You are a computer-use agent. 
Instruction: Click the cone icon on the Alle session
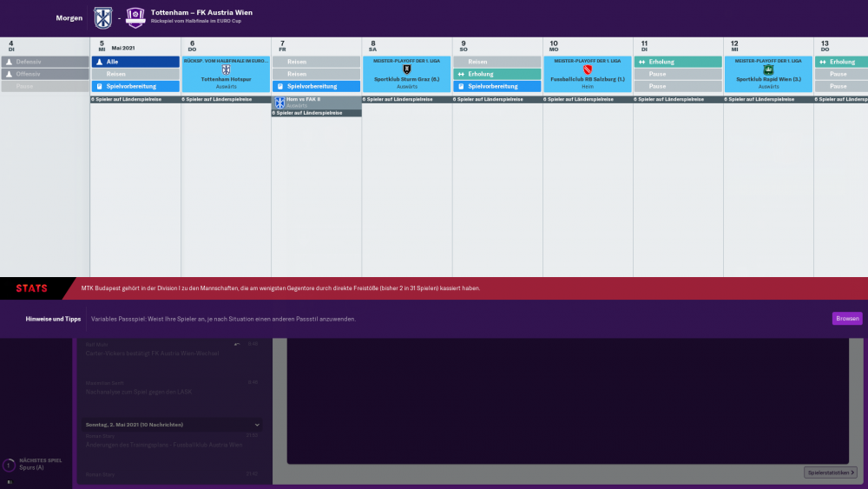(x=100, y=62)
